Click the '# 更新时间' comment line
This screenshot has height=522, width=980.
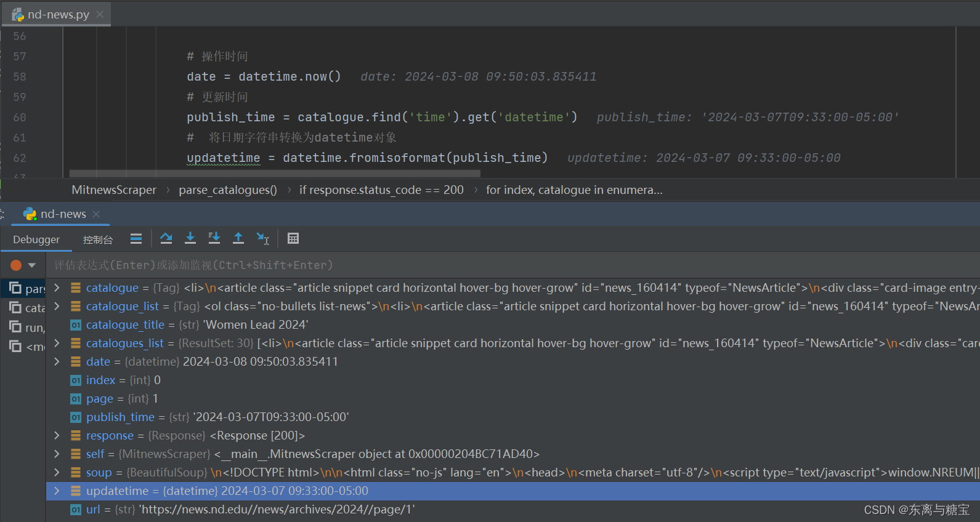click(x=217, y=97)
